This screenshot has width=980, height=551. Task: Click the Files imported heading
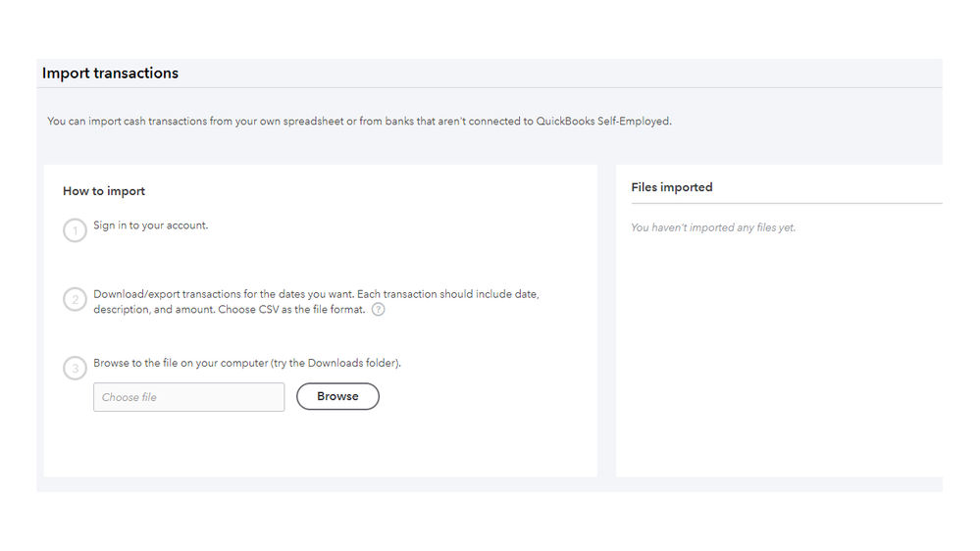(672, 187)
